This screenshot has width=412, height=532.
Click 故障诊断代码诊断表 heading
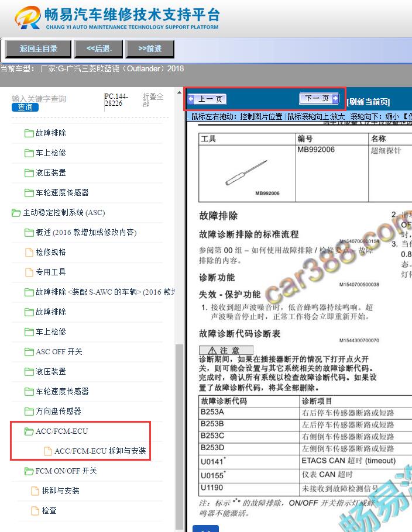click(239, 334)
